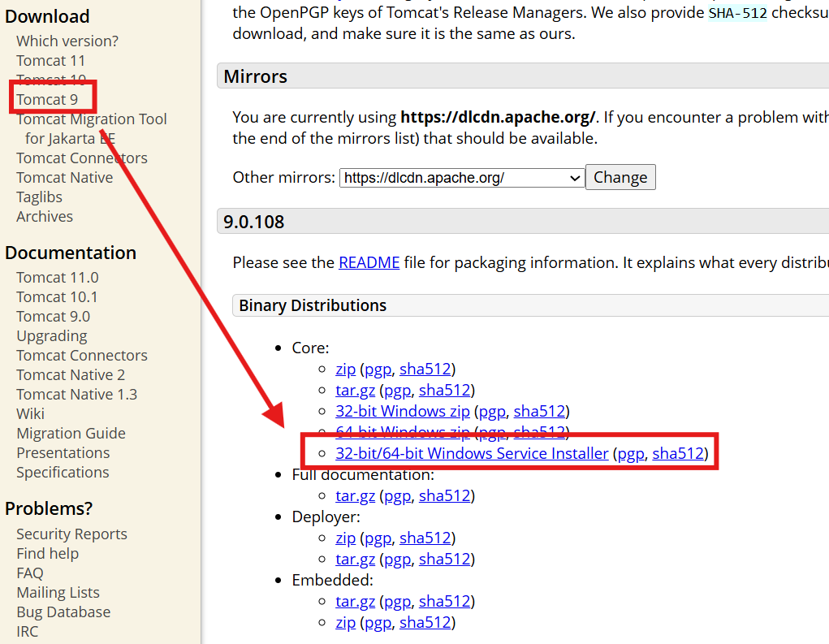Image resolution: width=829 pixels, height=644 pixels.
Task: Open sha512 checksum for Windows Service Installer
Action: pos(678,454)
